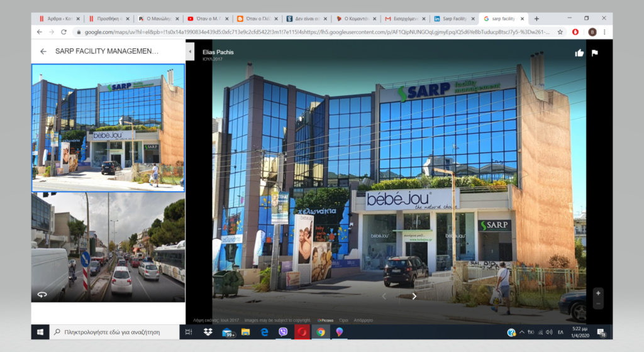
Task: Click the Picasa link in footer
Action: click(325, 321)
